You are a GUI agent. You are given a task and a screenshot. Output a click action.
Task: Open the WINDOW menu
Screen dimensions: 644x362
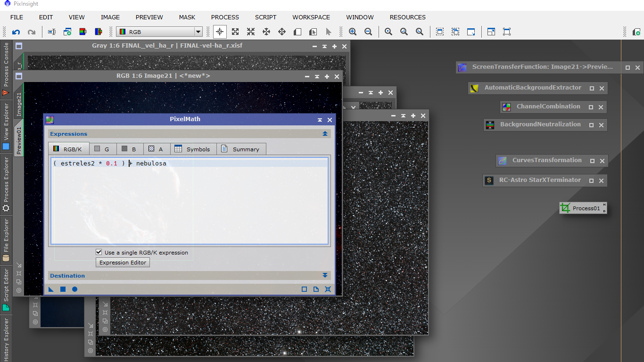coord(360,17)
